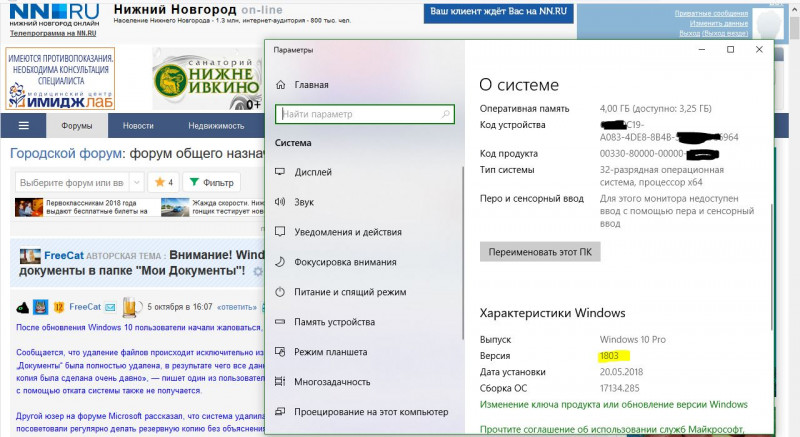Click FreeCat avatar thumbnail in topic header

point(30,255)
